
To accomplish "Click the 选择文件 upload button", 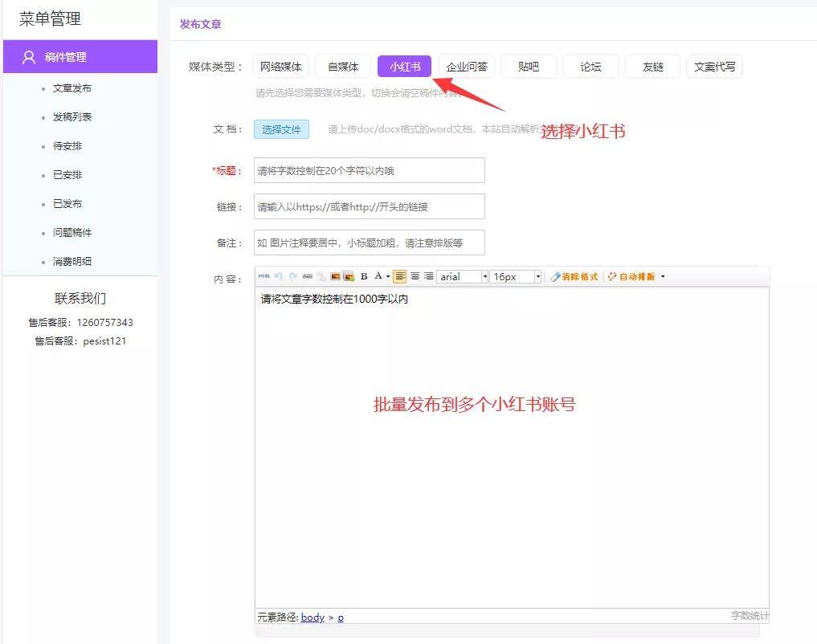I will 281,129.
